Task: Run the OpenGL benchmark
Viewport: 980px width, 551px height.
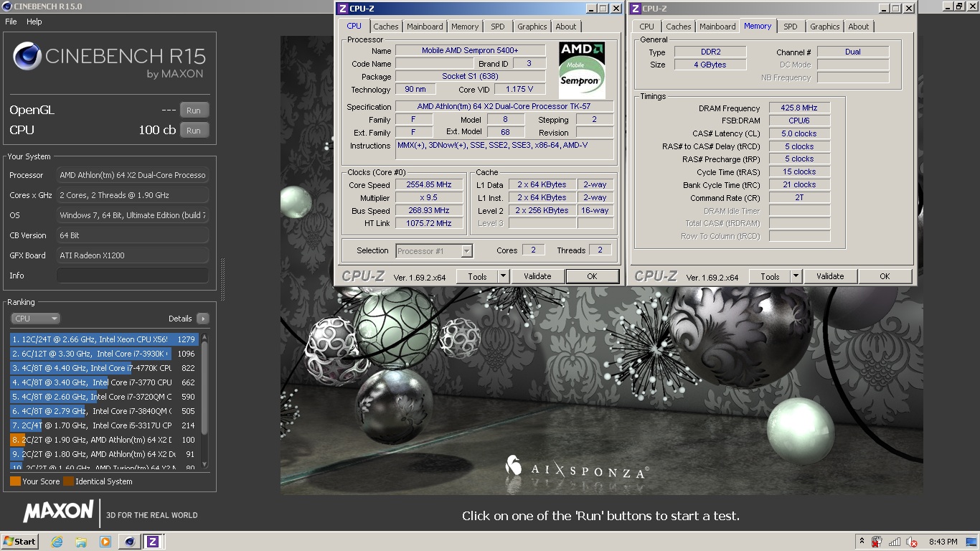Action: [194, 110]
